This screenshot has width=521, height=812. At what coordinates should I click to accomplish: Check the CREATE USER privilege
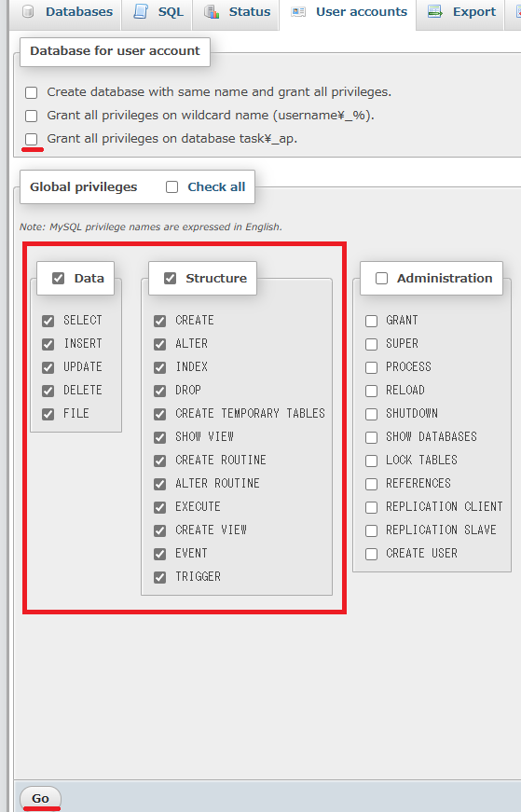[x=371, y=554]
